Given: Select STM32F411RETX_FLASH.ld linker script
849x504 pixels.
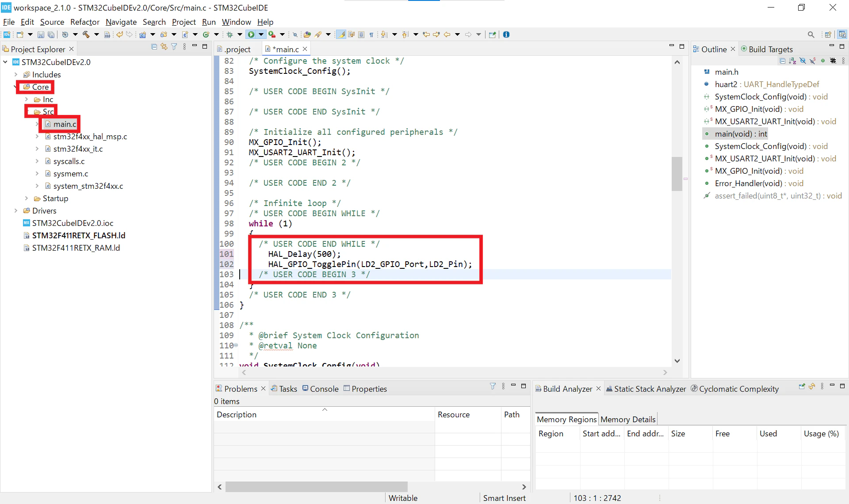Looking at the screenshot, I should click(78, 236).
